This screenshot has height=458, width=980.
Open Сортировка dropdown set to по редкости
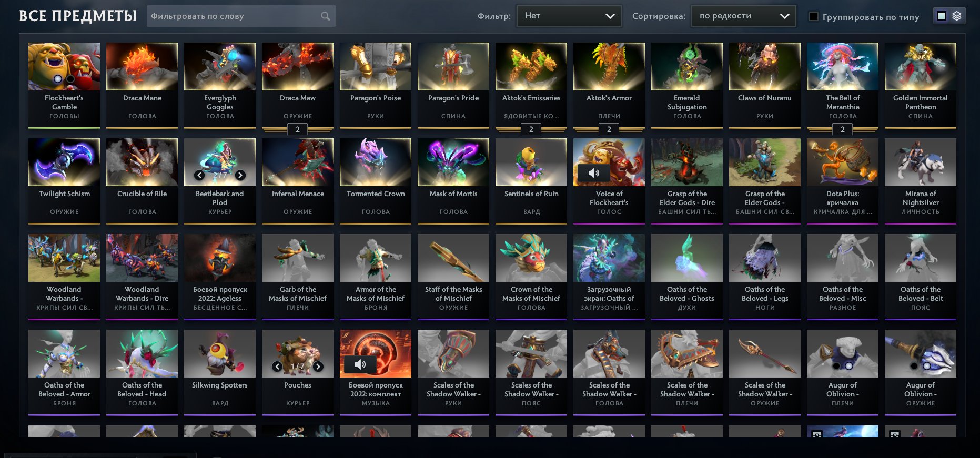[x=743, y=16]
